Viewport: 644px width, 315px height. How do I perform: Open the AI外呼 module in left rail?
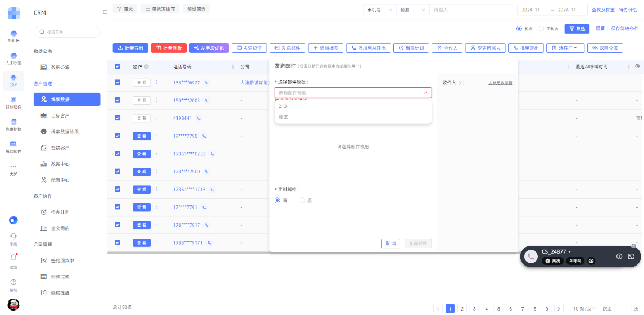pyautogui.click(x=13, y=35)
